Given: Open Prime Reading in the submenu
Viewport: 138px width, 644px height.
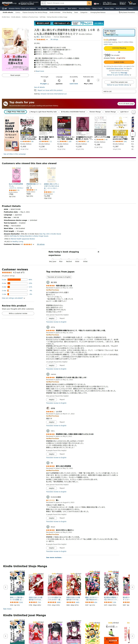Looking at the screenshot, I should (x=67, y=12).
